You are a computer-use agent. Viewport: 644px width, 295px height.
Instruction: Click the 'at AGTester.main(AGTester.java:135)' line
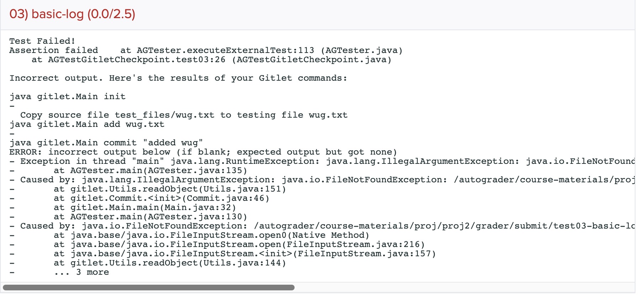click(150, 171)
